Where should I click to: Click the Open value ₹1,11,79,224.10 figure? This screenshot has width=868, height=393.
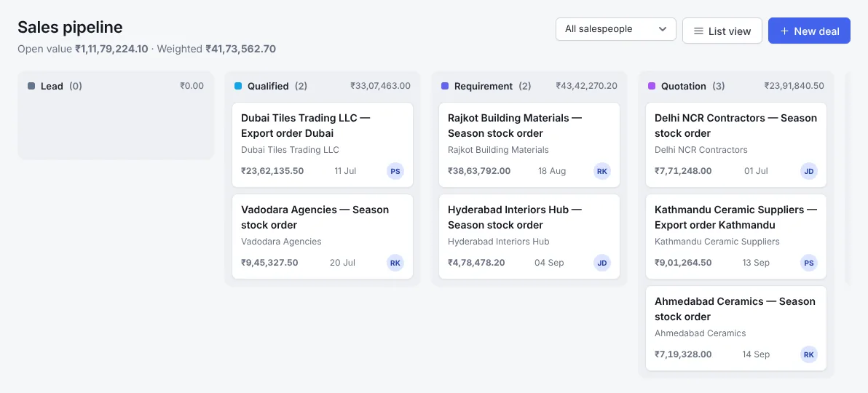pos(111,49)
